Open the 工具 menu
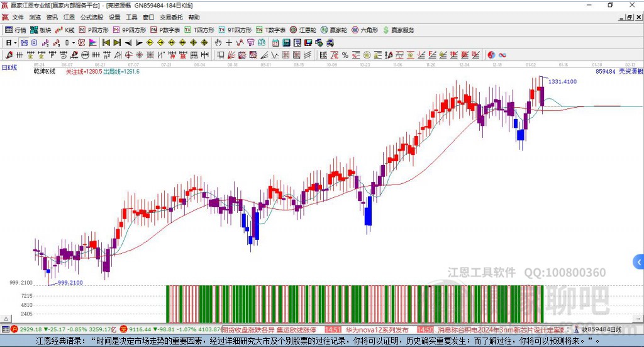The height and width of the screenshot is (347, 644). (131, 17)
